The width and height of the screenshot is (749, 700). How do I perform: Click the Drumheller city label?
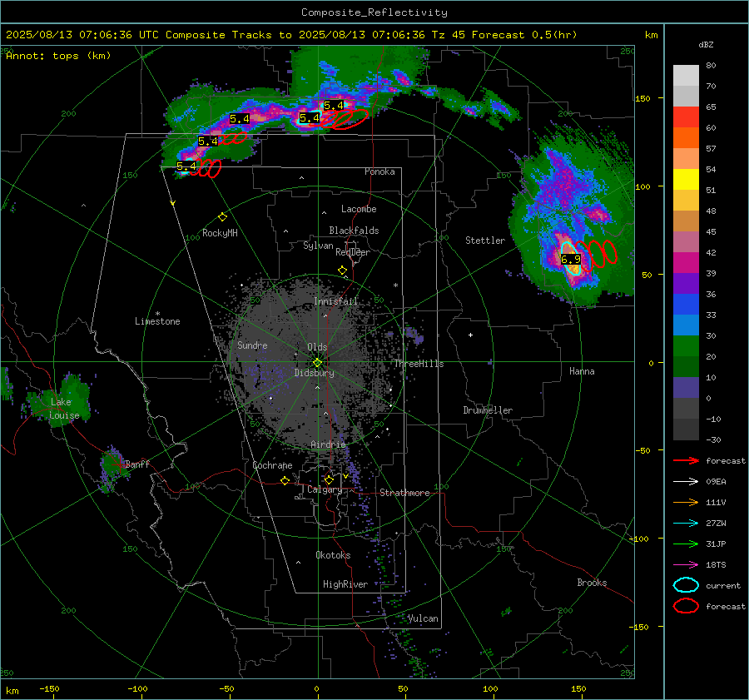click(488, 410)
